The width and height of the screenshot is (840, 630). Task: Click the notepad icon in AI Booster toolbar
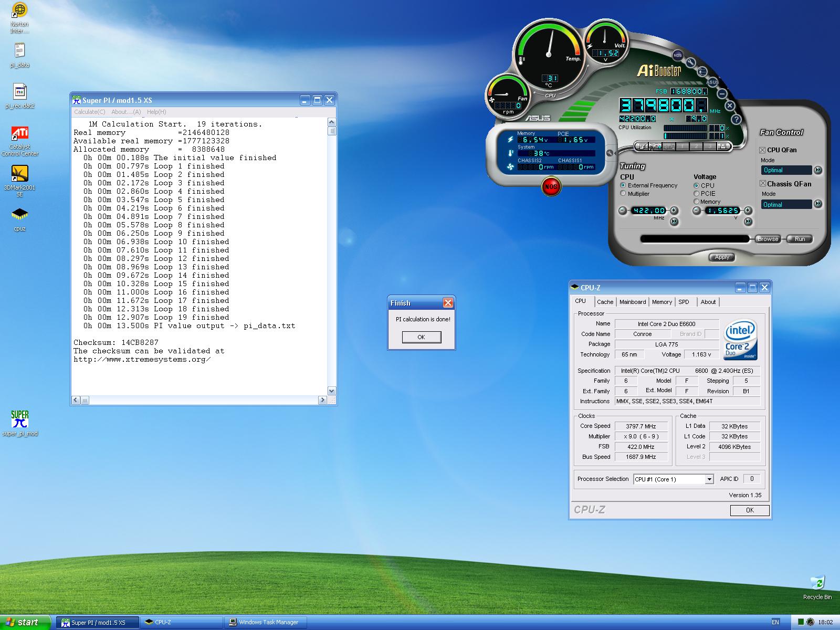point(642,146)
